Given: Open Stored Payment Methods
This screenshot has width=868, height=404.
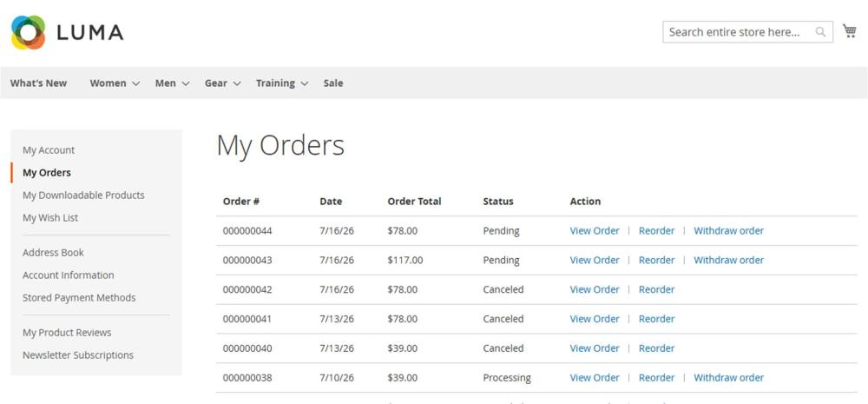Looking at the screenshot, I should (x=79, y=298).
